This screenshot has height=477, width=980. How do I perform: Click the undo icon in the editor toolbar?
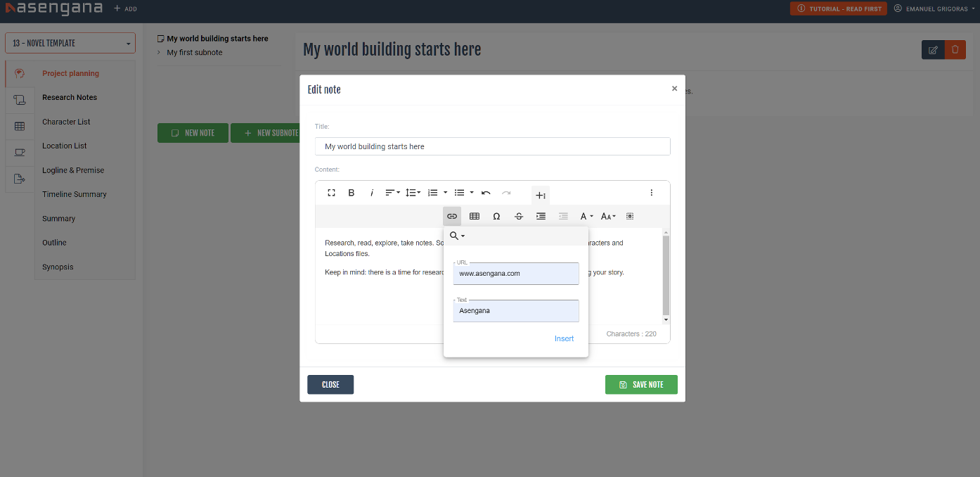(485, 192)
